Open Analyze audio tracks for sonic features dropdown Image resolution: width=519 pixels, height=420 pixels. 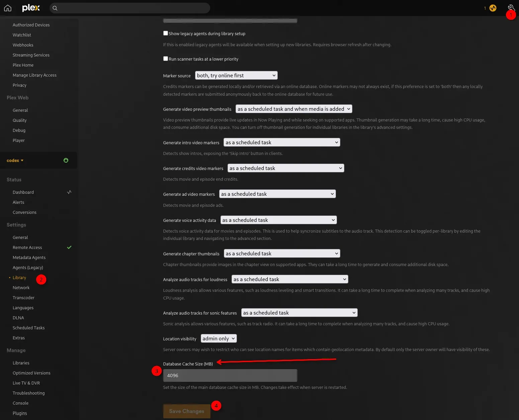pos(299,313)
